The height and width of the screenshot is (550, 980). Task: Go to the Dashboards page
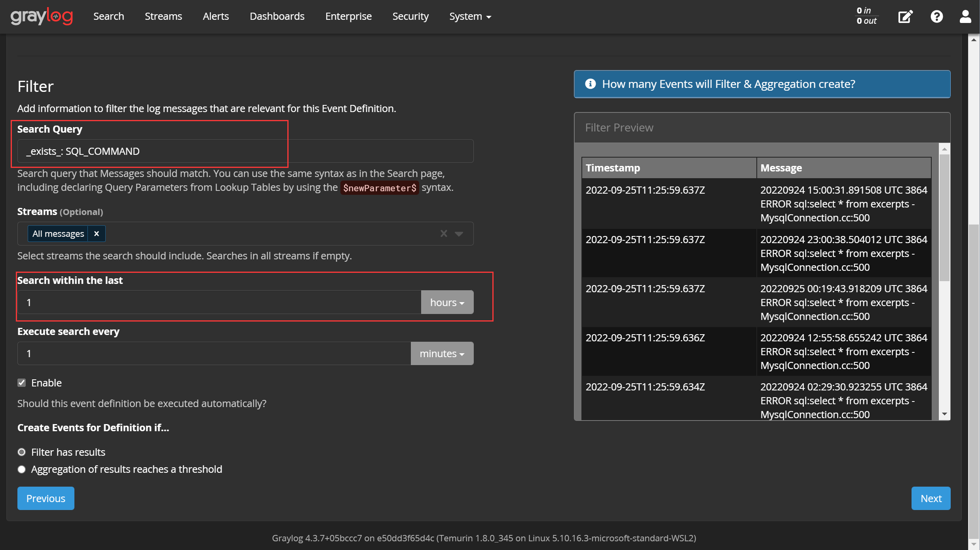tap(277, 17)
